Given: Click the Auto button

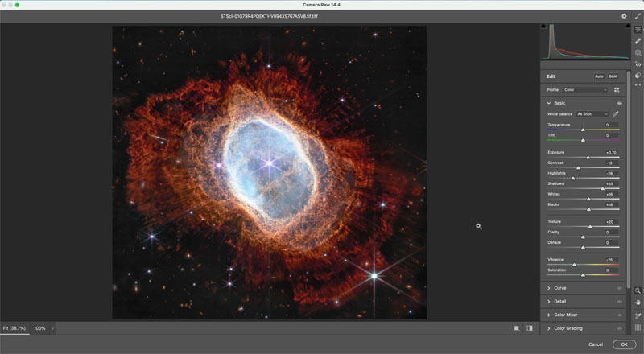Looking at the screenshot, I should click(599, 76).
